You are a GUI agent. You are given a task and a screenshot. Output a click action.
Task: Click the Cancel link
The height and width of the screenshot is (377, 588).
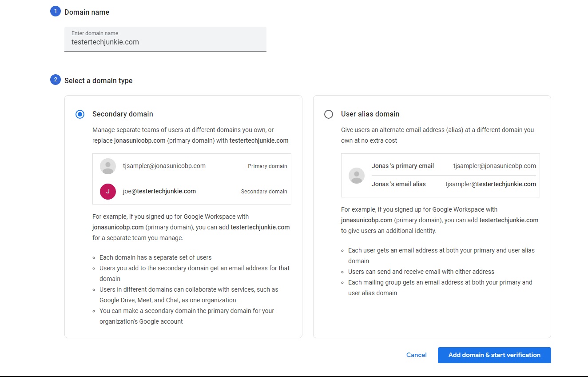coord(417,355)
